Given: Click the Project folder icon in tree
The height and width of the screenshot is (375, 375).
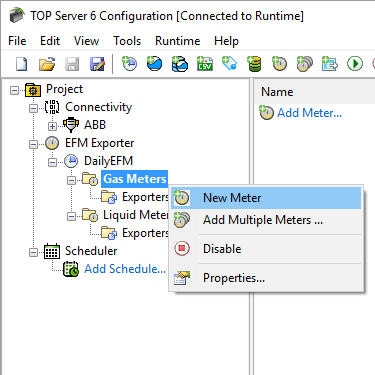Looking at the screenshot, I should [33, 90].
